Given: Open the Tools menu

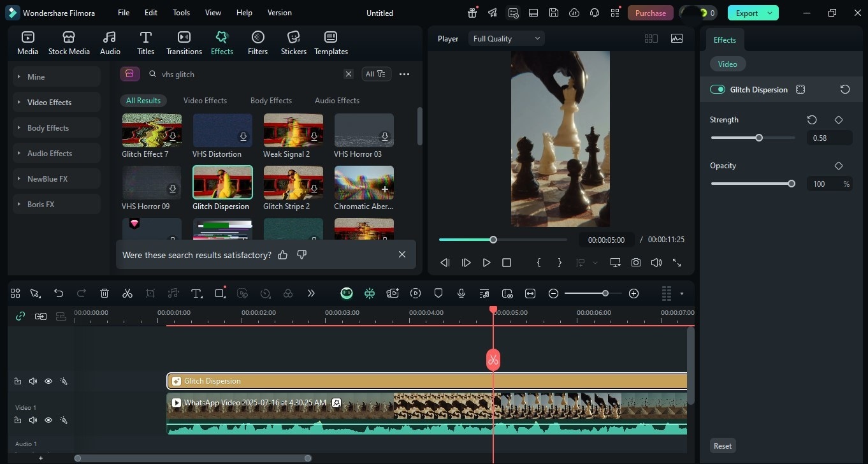Looking at the screenshot, I should coord(182,13).
